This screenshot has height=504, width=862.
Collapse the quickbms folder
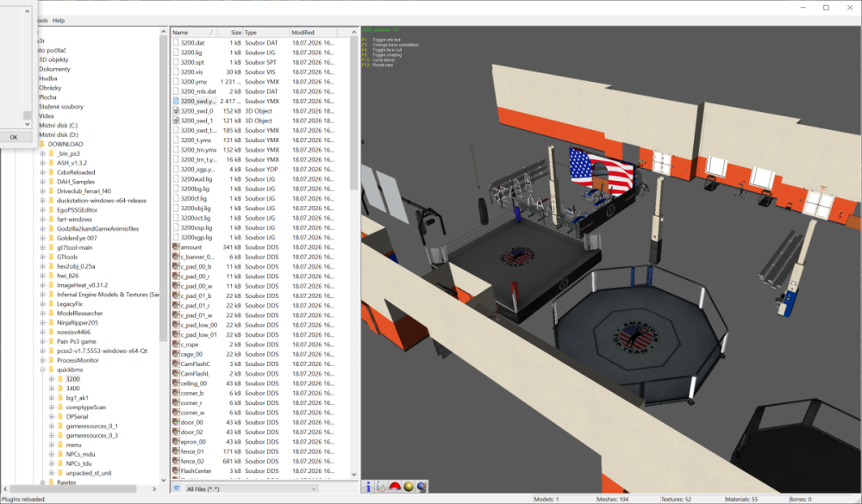click(42, 370)
